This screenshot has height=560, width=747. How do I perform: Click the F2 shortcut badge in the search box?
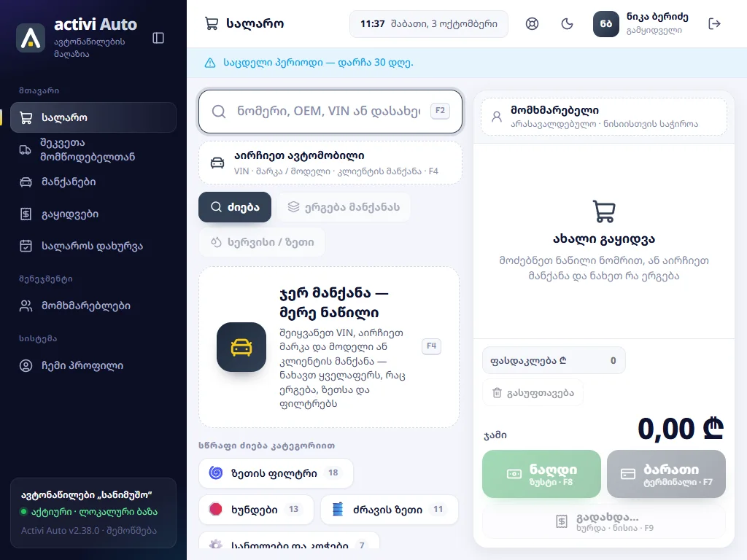tap(440, 111)
